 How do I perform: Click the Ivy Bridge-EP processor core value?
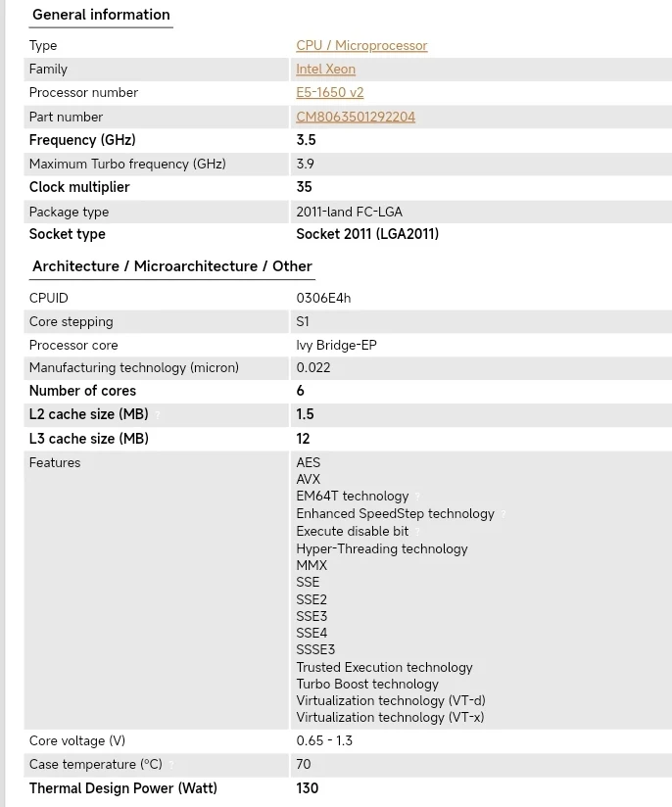(x=336, y=345)
